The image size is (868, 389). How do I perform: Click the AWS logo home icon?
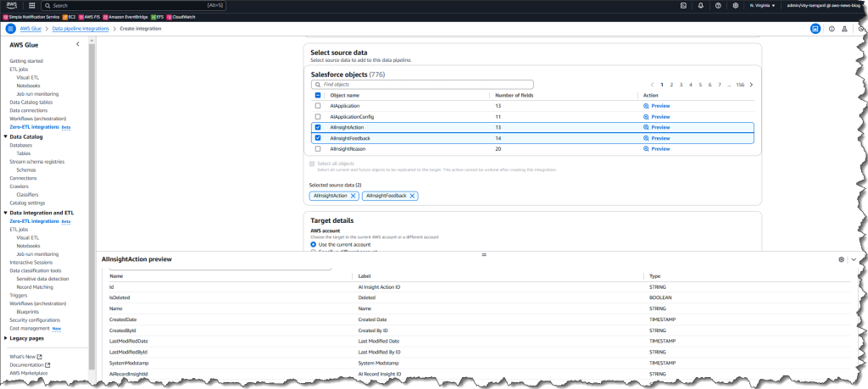point(12,6)
